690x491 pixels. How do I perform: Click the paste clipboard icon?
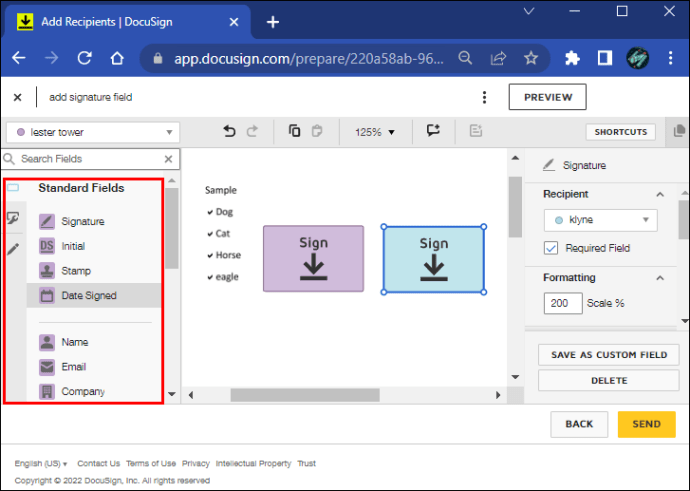tap(317, 131)
